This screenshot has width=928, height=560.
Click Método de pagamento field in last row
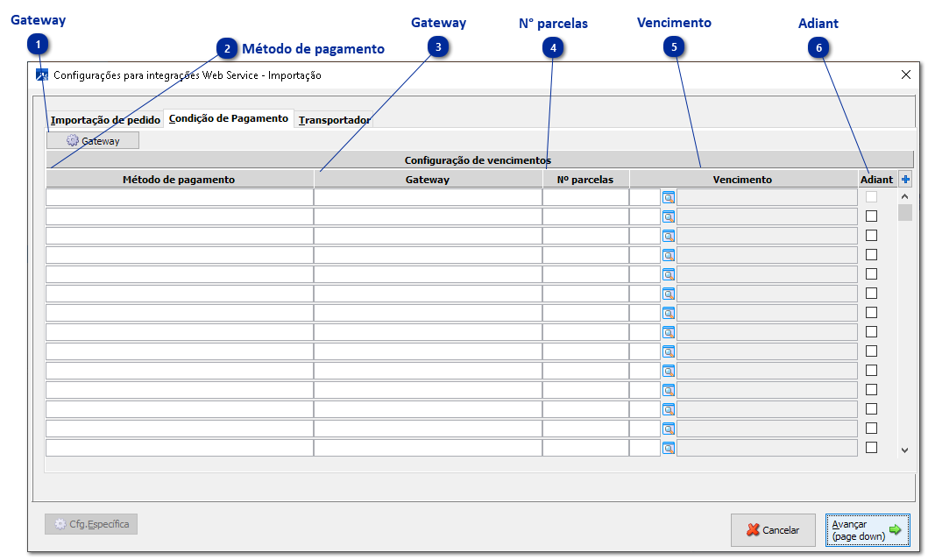[180, 448]
